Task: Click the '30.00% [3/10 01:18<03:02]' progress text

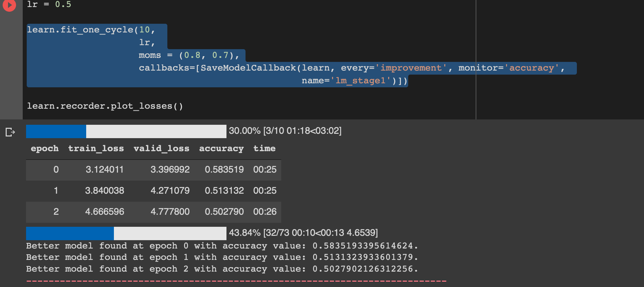Action: pyautogui.click(x=285, y=131)
